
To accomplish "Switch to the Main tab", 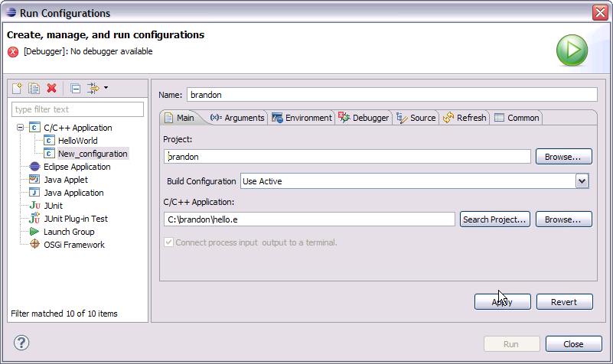I will point(179,118).
